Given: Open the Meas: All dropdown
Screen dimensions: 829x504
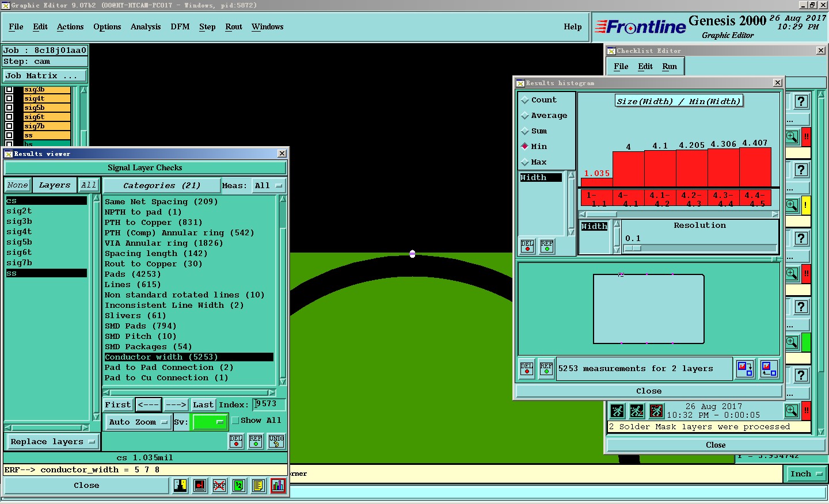Looking at the screenshot, I should click(x=269, y=185).
